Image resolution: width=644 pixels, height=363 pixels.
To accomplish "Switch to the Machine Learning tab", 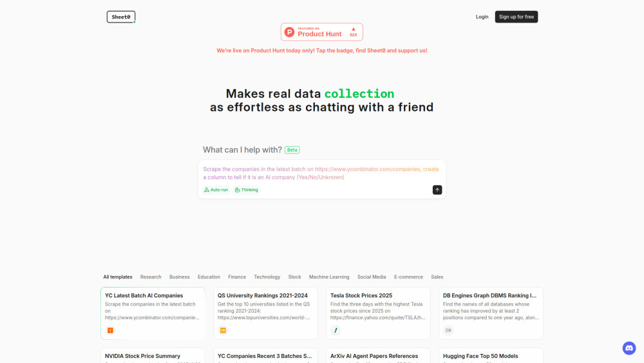I will click(329, 277).
